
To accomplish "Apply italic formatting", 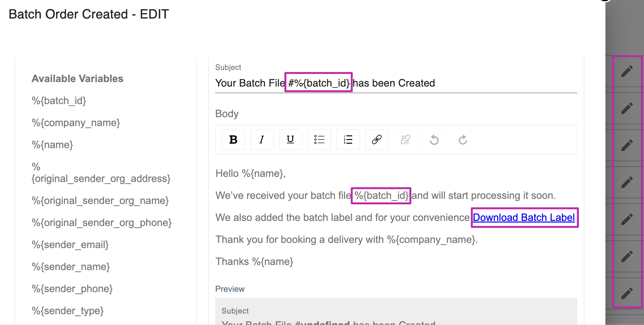I will 262,140.
